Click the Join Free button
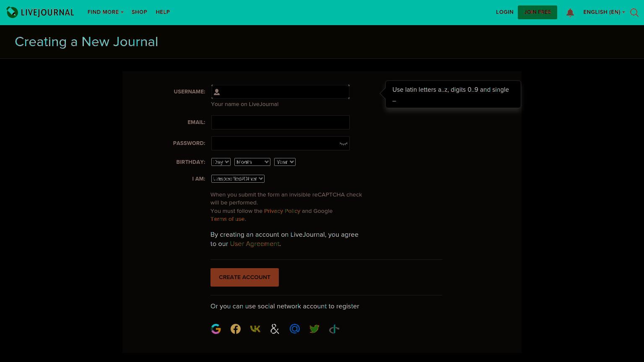 [x=538, y=12]
